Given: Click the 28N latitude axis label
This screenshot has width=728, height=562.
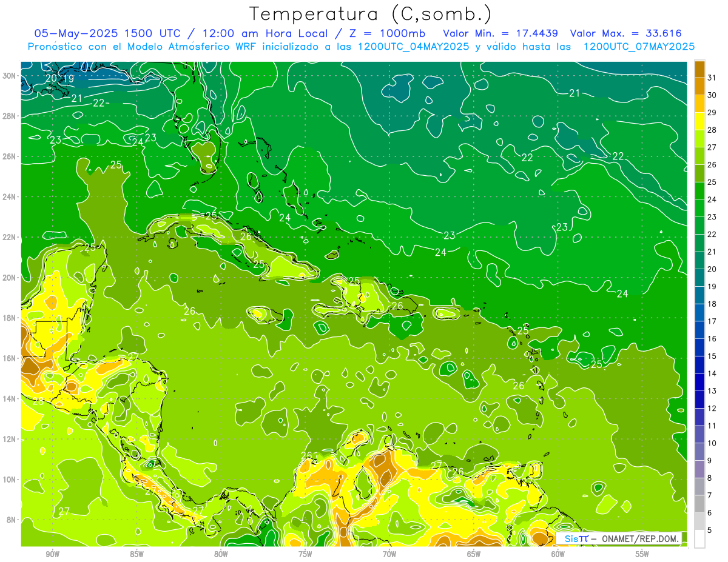Looking at the screenshot, I should [x=10, y=116].
